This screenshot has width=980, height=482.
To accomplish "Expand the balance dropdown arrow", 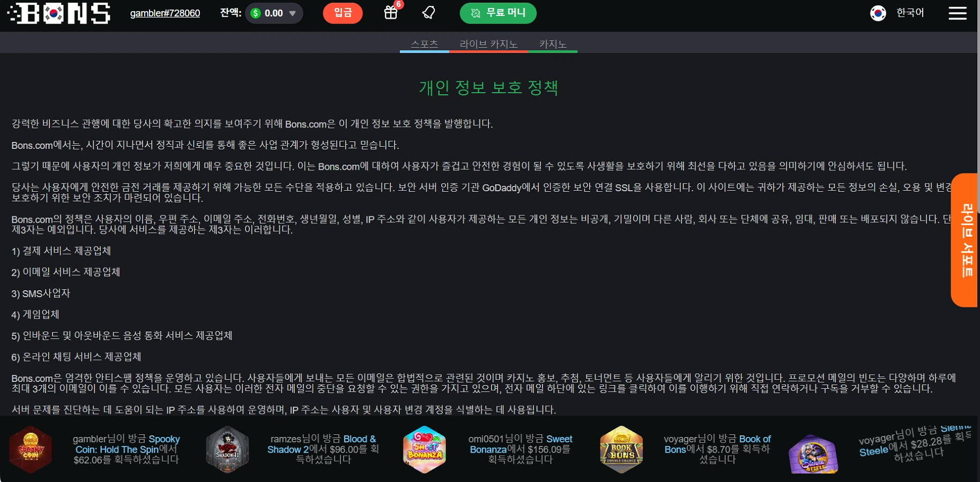I will click(x=293, y=13).
